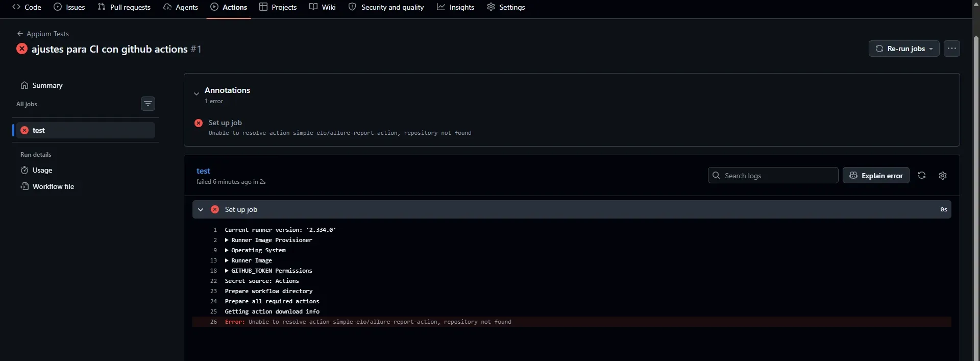The height and width of the screenshot is (361, 980).
Task: Expand the Operating System log group
Action: [x=255, y=250]
